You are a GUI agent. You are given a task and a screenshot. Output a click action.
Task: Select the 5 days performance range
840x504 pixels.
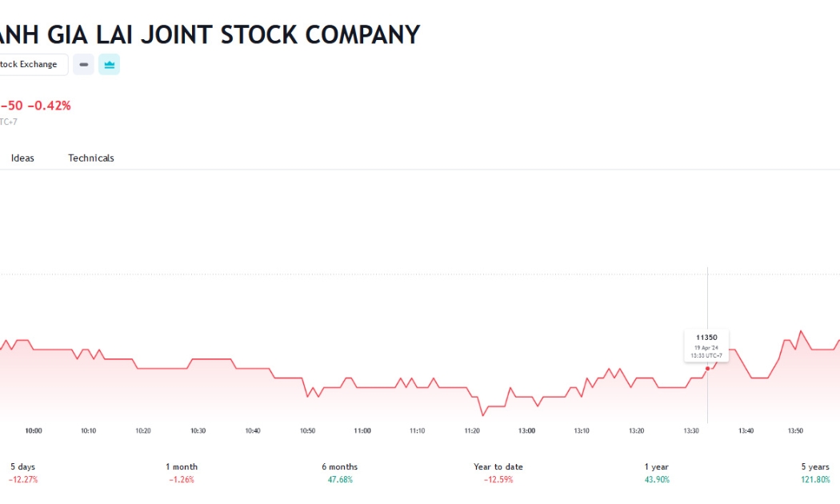(23, 473)
